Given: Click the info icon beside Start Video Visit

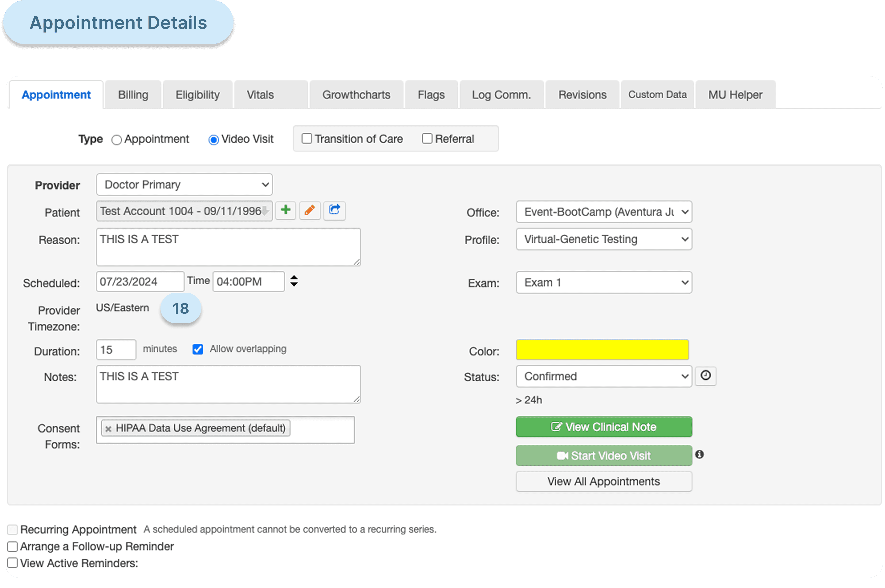Looking at the screenshot, I should pos(699,455).
